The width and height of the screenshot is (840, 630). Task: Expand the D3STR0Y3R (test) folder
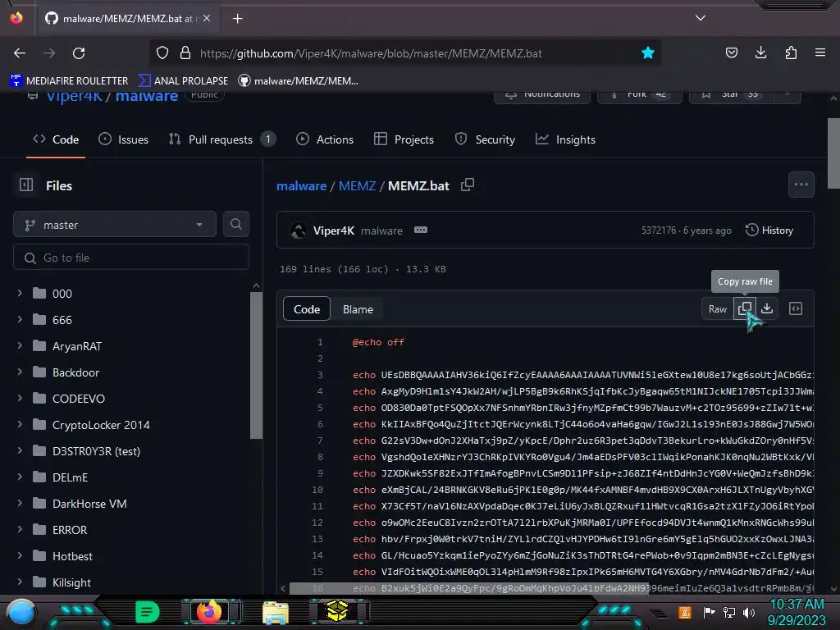20,450
